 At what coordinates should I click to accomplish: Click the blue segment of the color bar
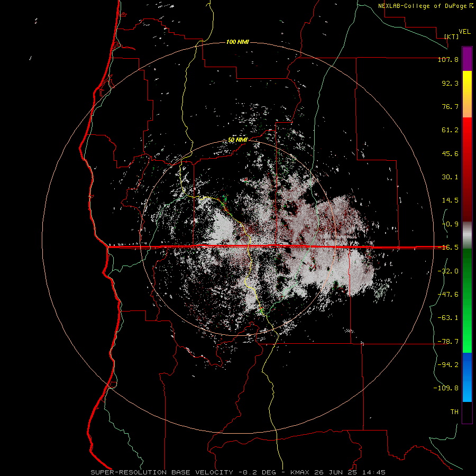point(467,377)
